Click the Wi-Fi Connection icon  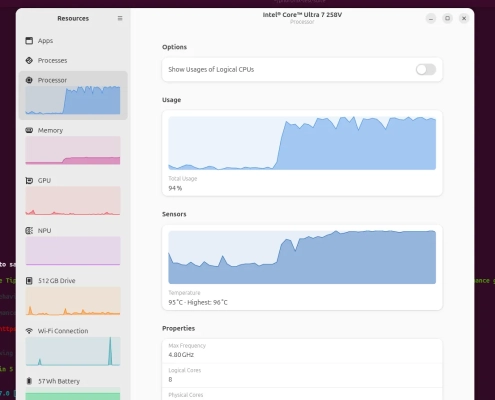[29, 331]
